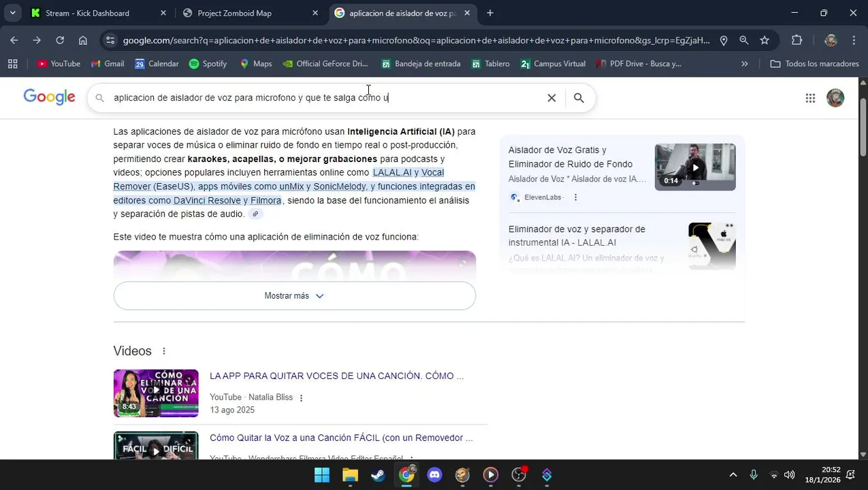868x490 pixels.
Task: View site information icon in address bar
Action: pyautogui.click(x=111, y=40)
